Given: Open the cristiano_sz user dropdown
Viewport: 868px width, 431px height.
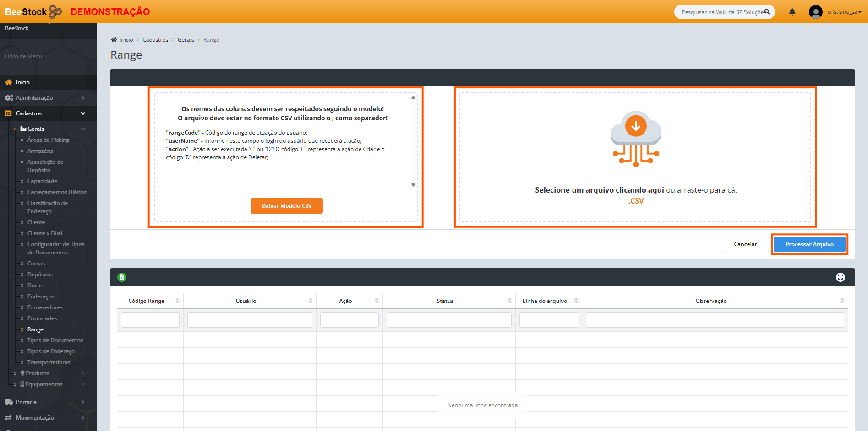Looking at the screenshot, I should point(844,12).
